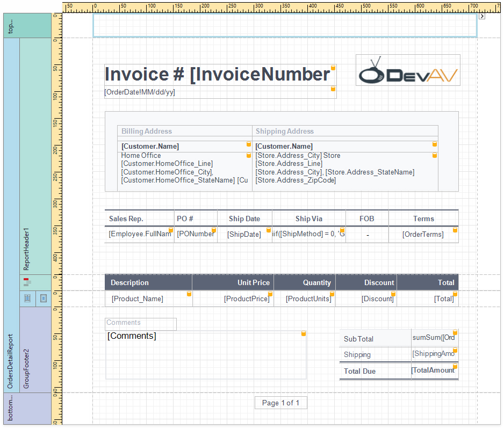Click binding marker on the OrderTerms cell
The height and width of the screenshot is (429, 504).
(x=455, y=230)
